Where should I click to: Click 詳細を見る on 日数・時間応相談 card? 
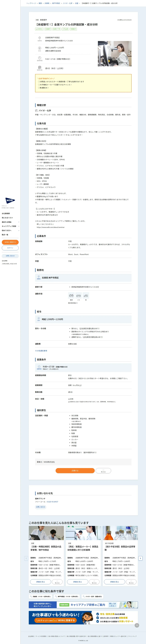[x=40, y=582]
